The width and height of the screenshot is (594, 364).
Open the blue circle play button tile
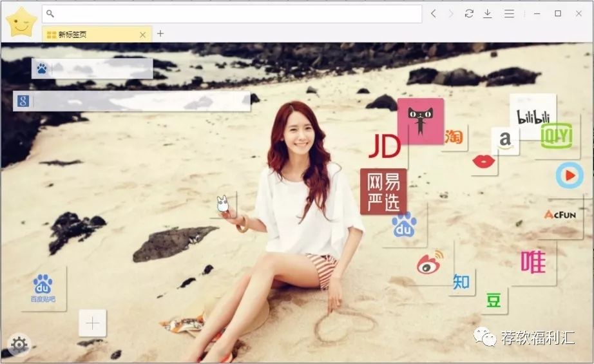click(x=570, y=175)
